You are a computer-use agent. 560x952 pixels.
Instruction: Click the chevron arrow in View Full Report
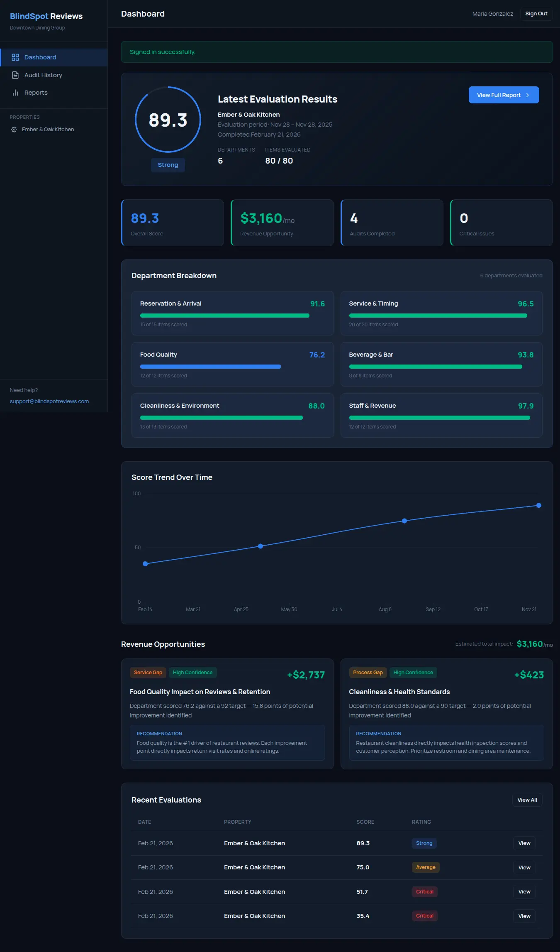click(x=528, y=95)
